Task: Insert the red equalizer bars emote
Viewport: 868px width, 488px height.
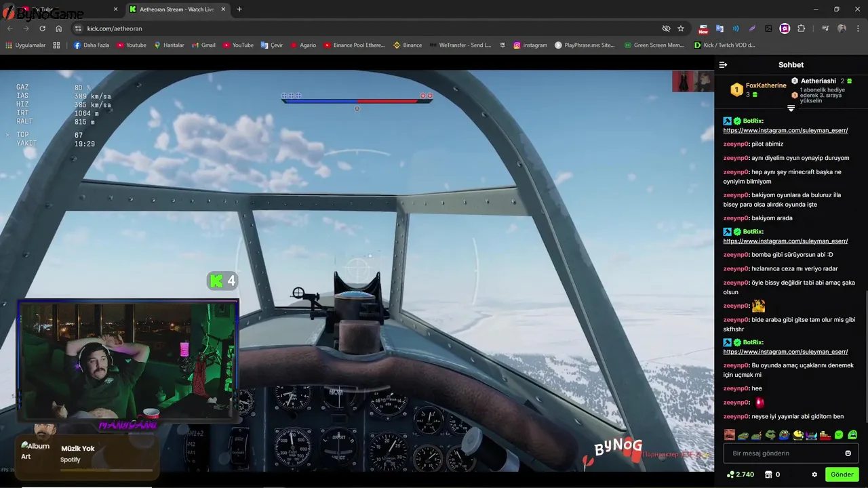Action: coord(825,434)
